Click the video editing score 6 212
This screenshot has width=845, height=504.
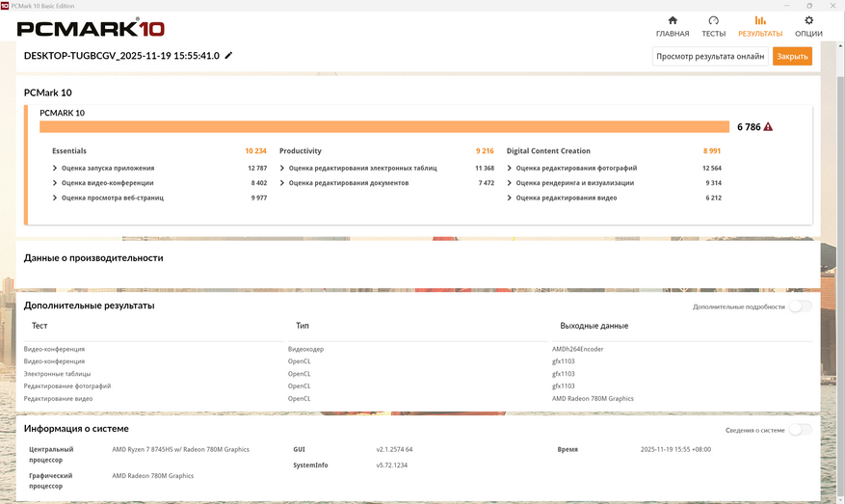(713, 198)
